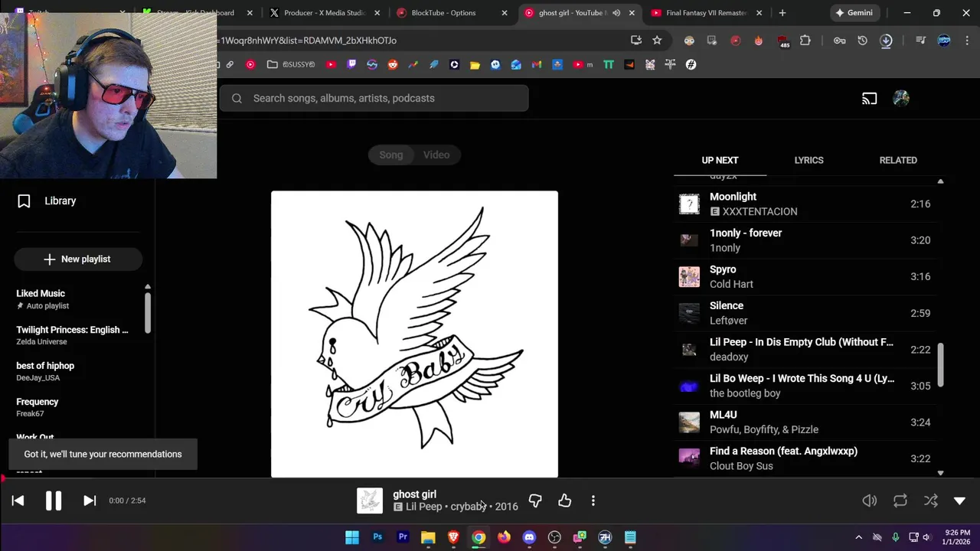Open the Lil Peep artist link in player bar
980x551 pixels.
[x=423, y=507]
